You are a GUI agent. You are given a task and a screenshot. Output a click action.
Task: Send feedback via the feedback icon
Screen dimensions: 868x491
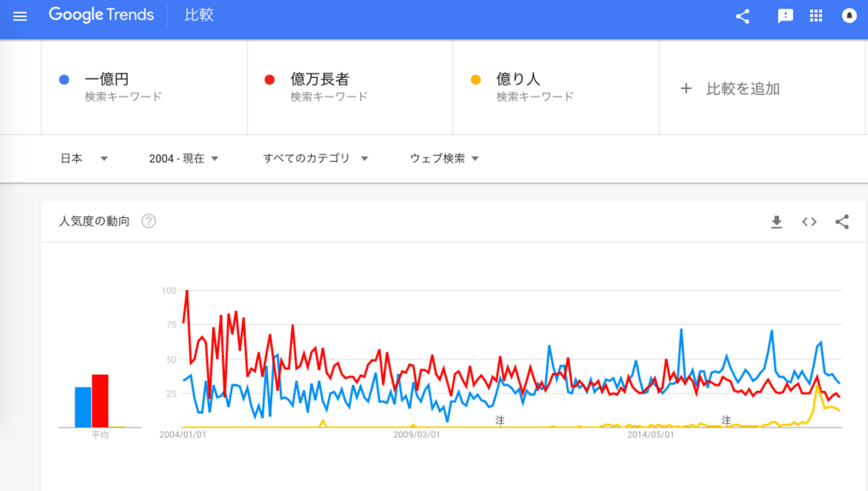[785, 14]
